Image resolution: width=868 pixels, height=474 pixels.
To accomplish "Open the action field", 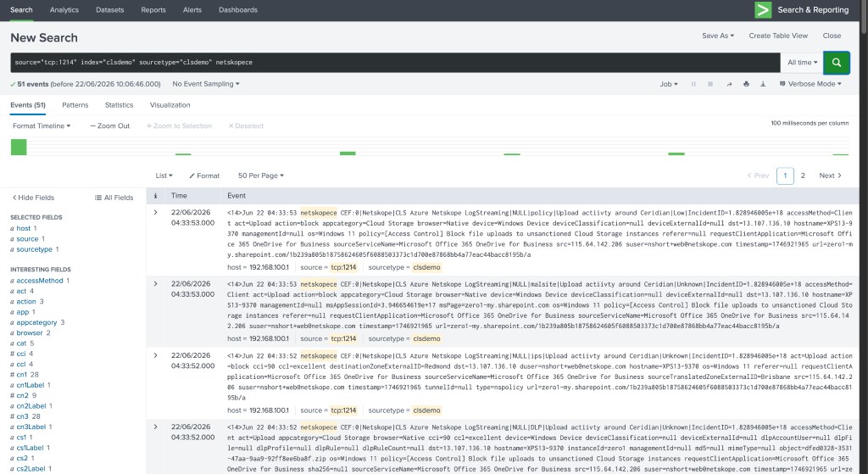I will [26, 302].
